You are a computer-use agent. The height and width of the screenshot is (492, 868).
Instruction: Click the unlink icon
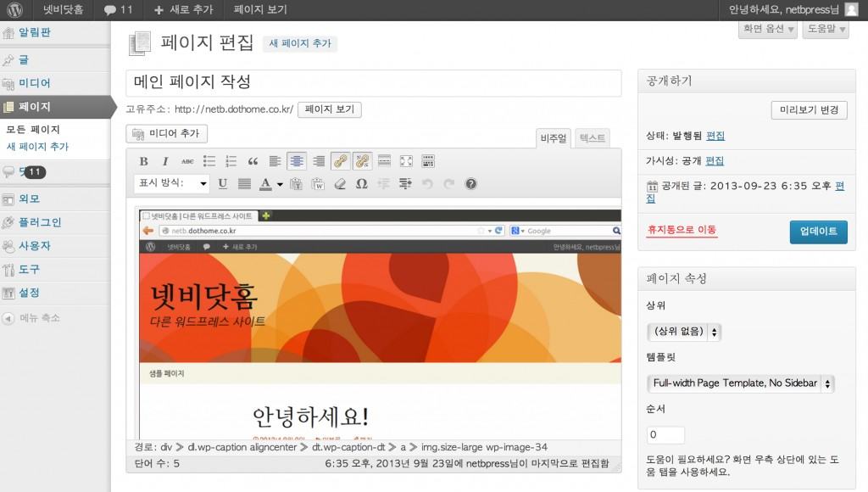click(362, 161)
